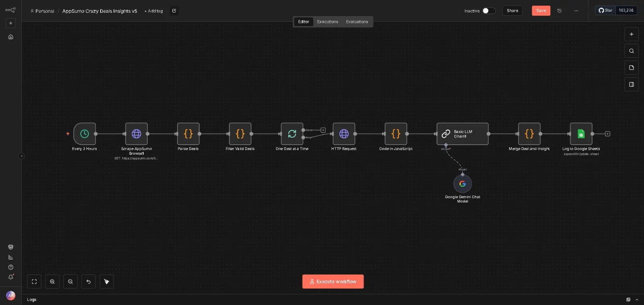This screenshot has width=644, height=305.
Task: Select the Parse Deals code node
Action: tap(188, 134)
